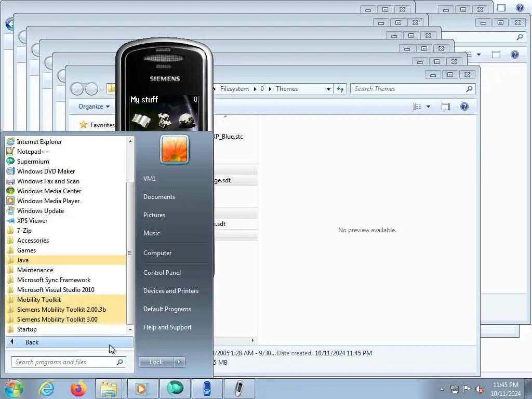Show hidden tray icons arrow
Viewport: 532px width, 399px height.
click(x=442, y=390)
